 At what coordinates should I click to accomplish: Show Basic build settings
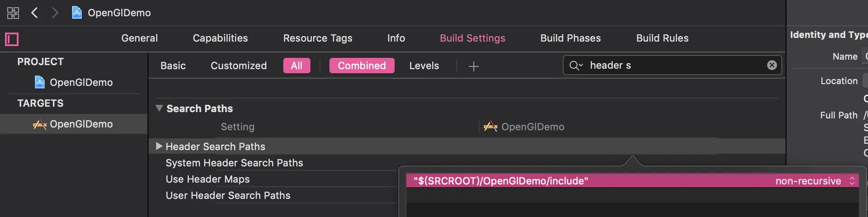(173, 66)
